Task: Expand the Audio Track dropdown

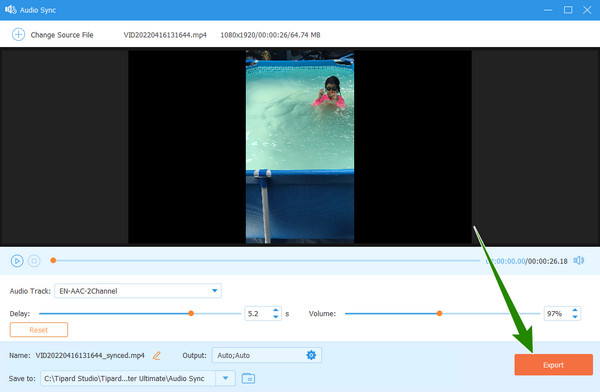Action: (215, 291)
